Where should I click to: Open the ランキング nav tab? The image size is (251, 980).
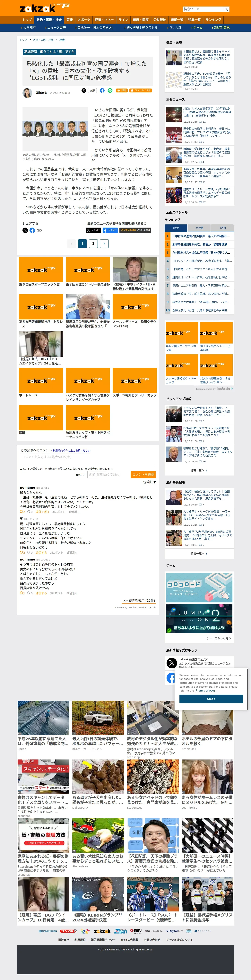[213, 20]
